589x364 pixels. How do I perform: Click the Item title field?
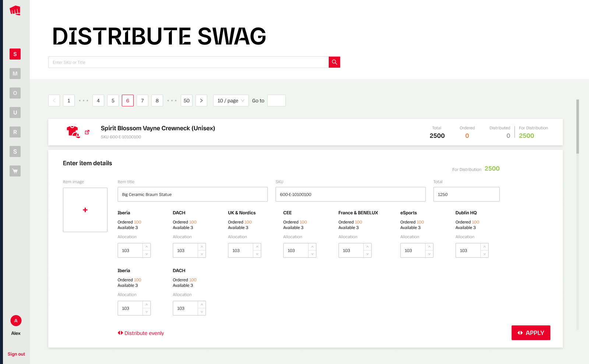click(193, 194)
